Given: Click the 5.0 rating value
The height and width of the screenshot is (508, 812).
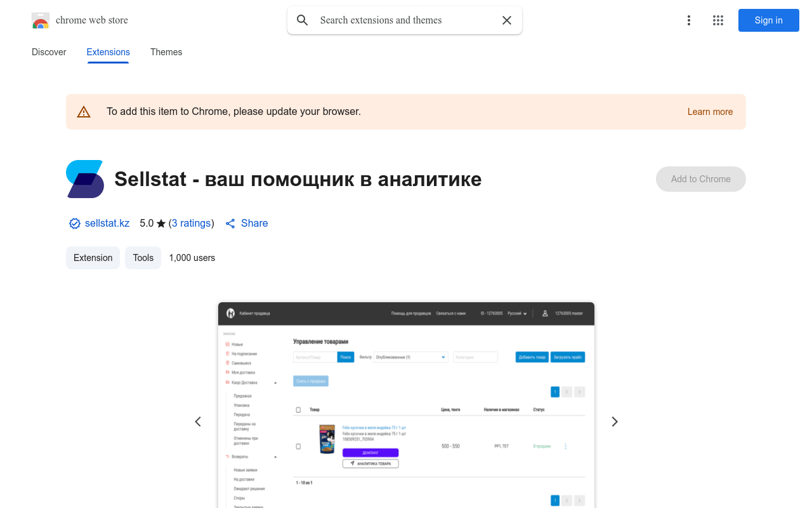Looking at the screenshot, I should 147,224.
